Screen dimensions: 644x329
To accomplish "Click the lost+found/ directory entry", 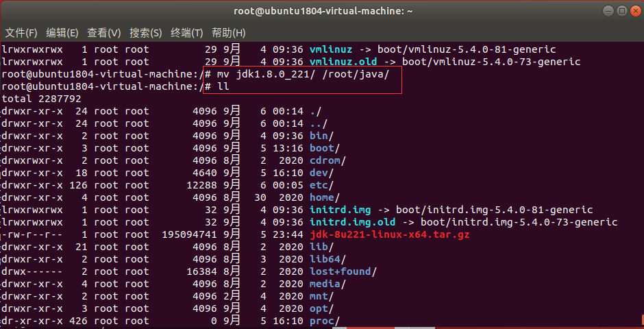I will [x=343, y=271].
